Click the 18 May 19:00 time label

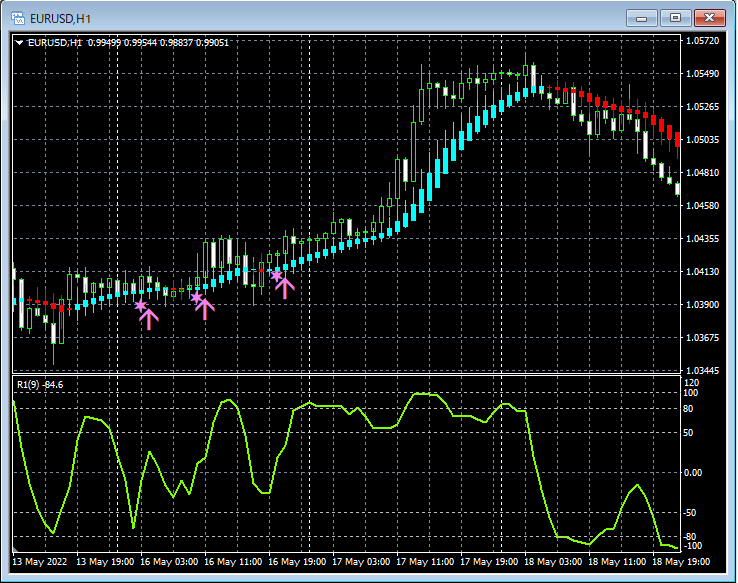coord(681,561)
